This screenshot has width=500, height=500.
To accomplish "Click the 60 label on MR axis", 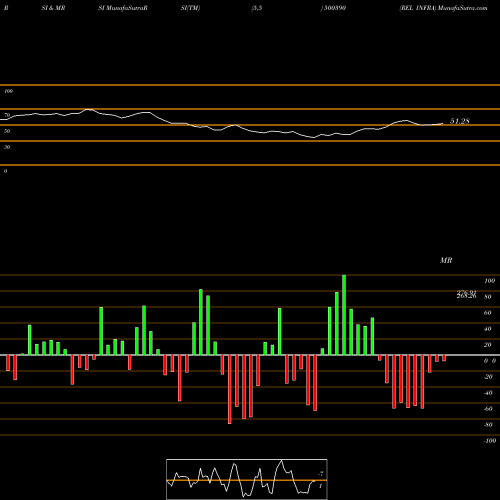I will [488, 313].
